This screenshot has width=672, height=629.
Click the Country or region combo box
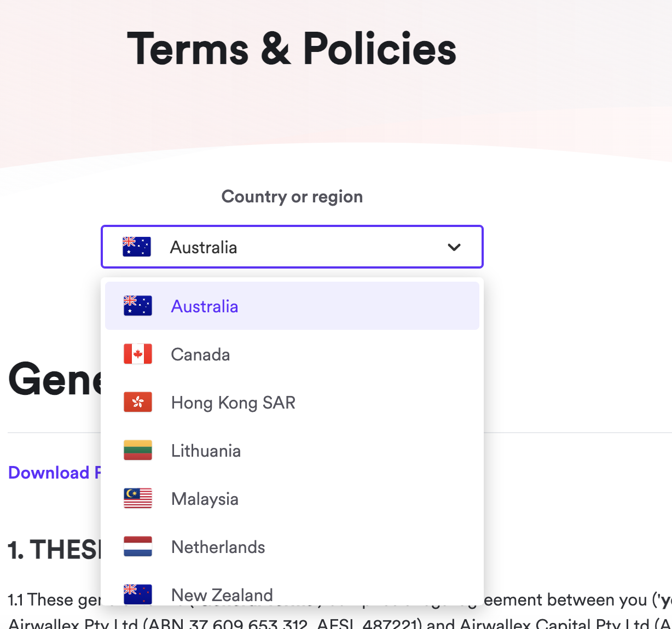(x=292, y=247)
